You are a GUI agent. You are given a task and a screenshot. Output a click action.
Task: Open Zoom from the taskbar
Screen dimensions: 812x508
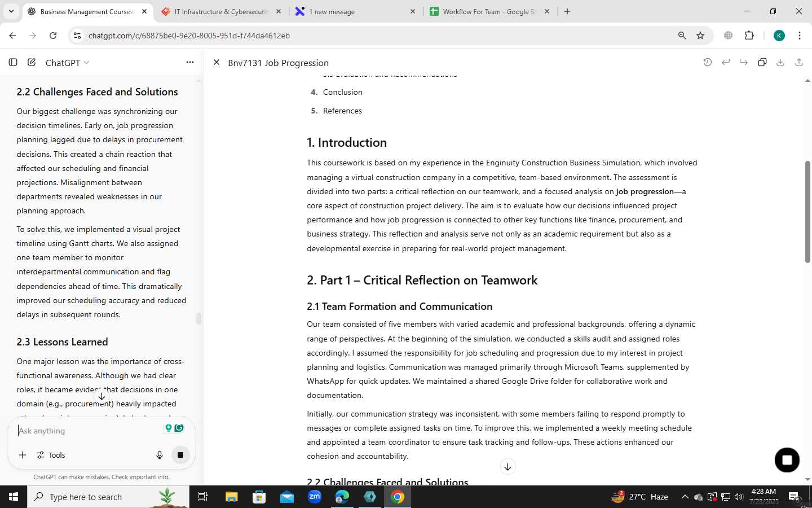coord(315,497)
